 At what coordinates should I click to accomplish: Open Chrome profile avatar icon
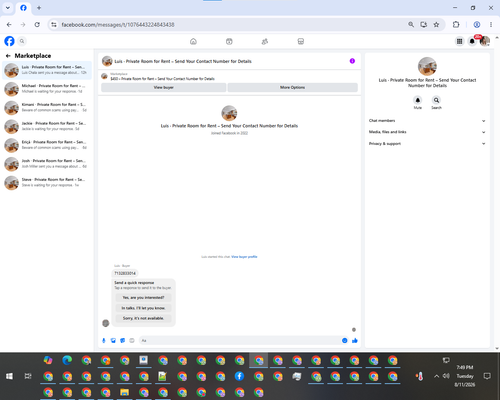[x=477, y=25]
